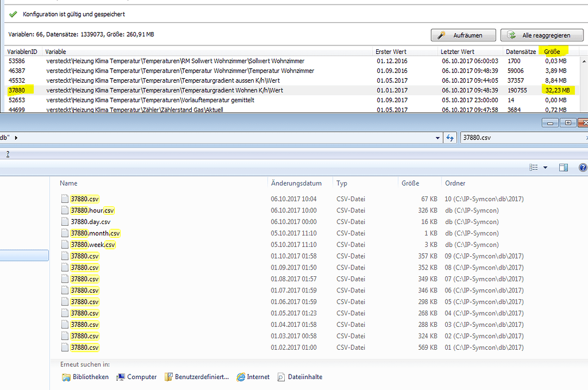588x390 pixels.
Task: Click the 37880.csv search field
Action: [524, 138]
